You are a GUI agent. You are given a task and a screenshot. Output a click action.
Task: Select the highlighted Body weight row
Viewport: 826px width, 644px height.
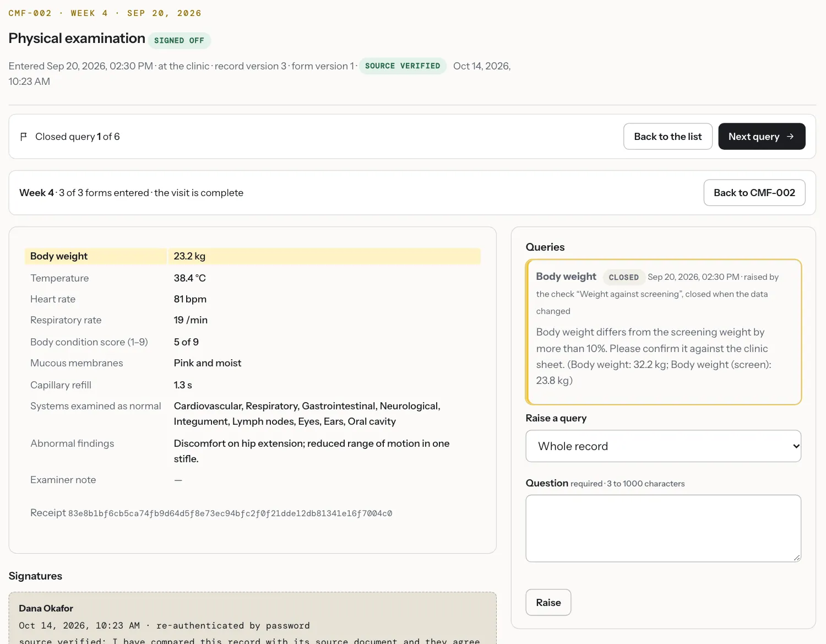coord(253,256)
